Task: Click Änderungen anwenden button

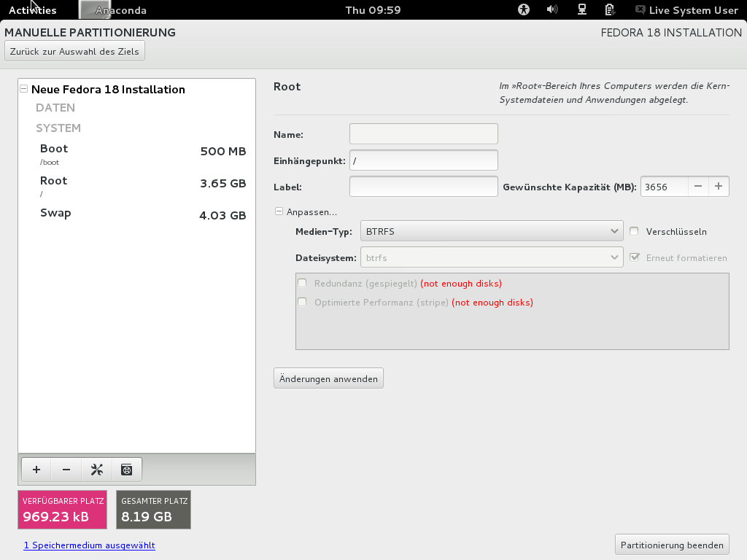Action: pos(328,378)
